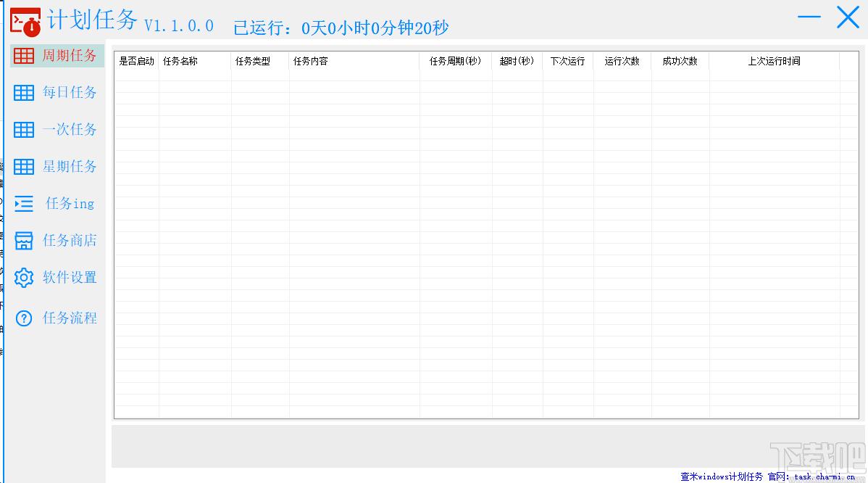Screen dimensions: 868x483
Task: Minimize the 计划任务 window
Action: [x=809, y=17]
